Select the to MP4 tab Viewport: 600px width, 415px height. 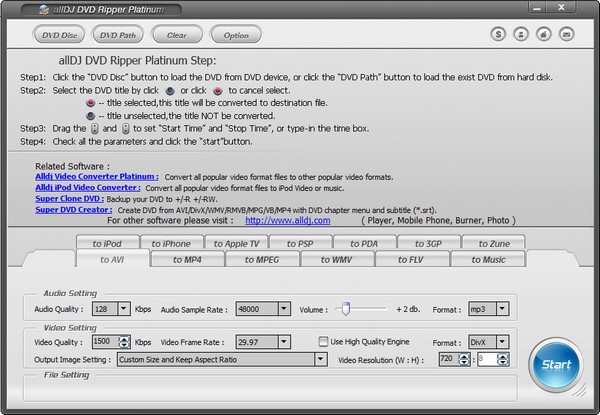(x=186, y=260)
